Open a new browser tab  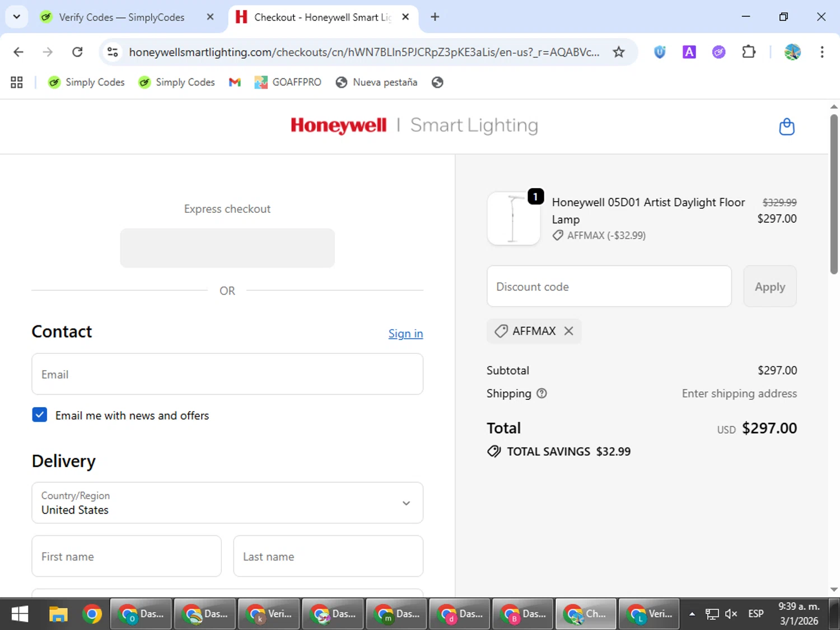point(435,17)
